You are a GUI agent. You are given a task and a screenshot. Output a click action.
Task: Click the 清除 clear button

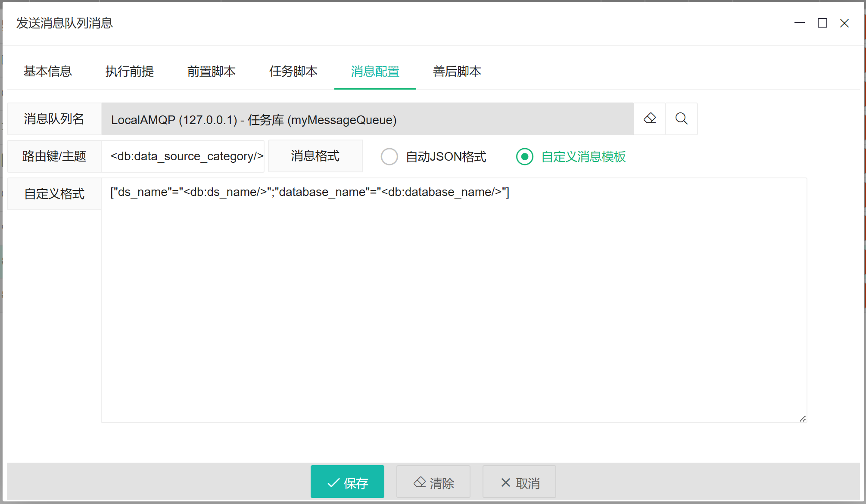click(433, 482)
